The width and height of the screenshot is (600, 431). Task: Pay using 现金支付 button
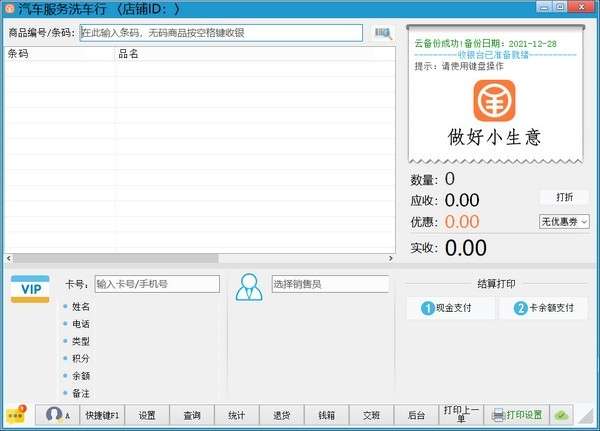[450, 308]
